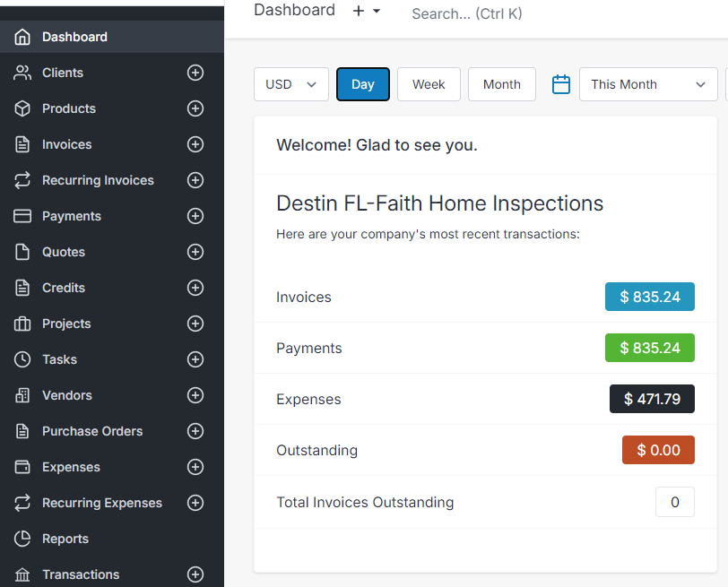Open the quick-add plus dropdown near Dashboard title
This screenshot has height=587, width=728.
(x=367, y=11)
